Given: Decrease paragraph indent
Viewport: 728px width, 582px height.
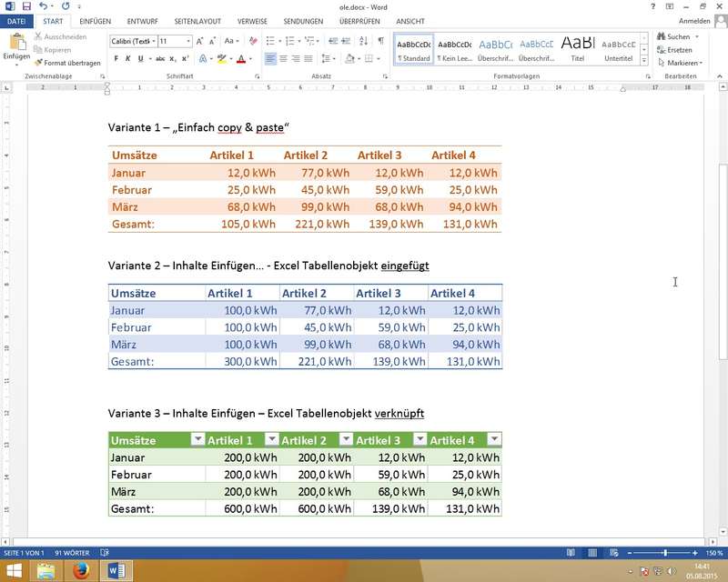Looking at the screenshot, I should pyautogui.click(x=333, y=41).
